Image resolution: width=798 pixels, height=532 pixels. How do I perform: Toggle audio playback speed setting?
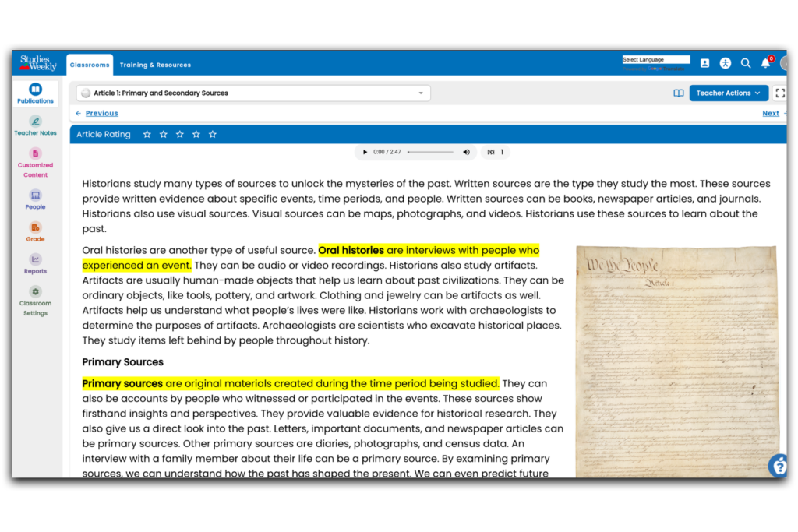coord(495,152)
